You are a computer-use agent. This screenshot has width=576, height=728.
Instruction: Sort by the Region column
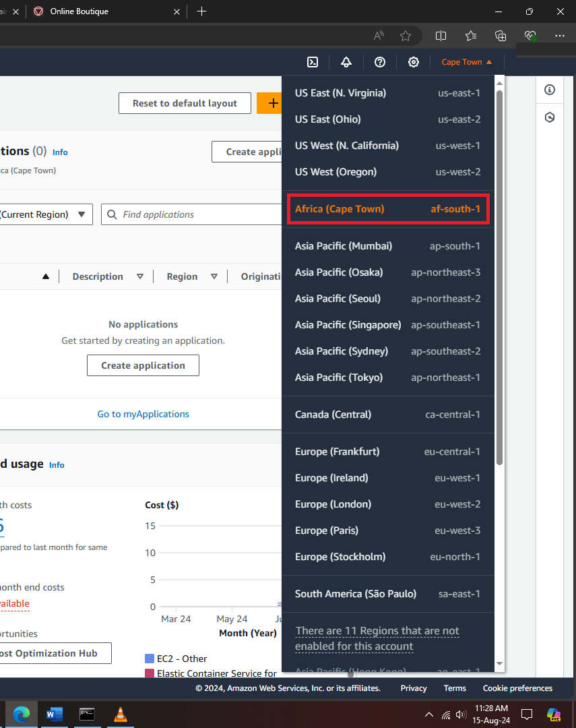point(192,277)
